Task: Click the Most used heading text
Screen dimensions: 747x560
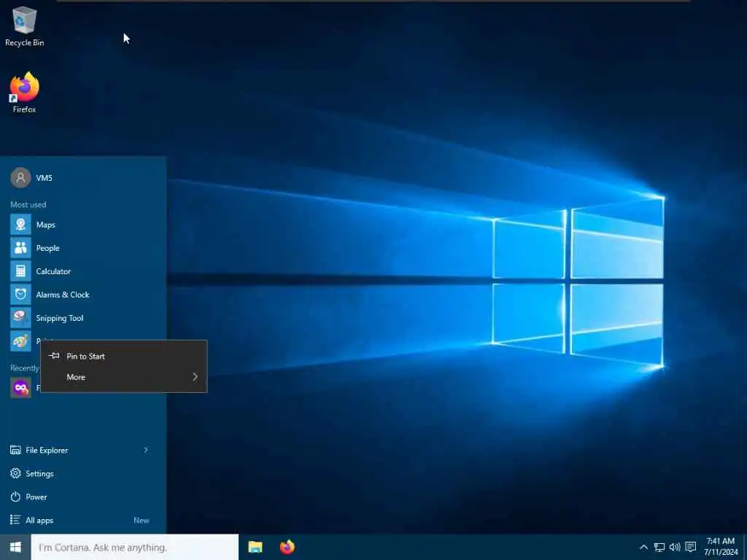Action: pos(28,204)
